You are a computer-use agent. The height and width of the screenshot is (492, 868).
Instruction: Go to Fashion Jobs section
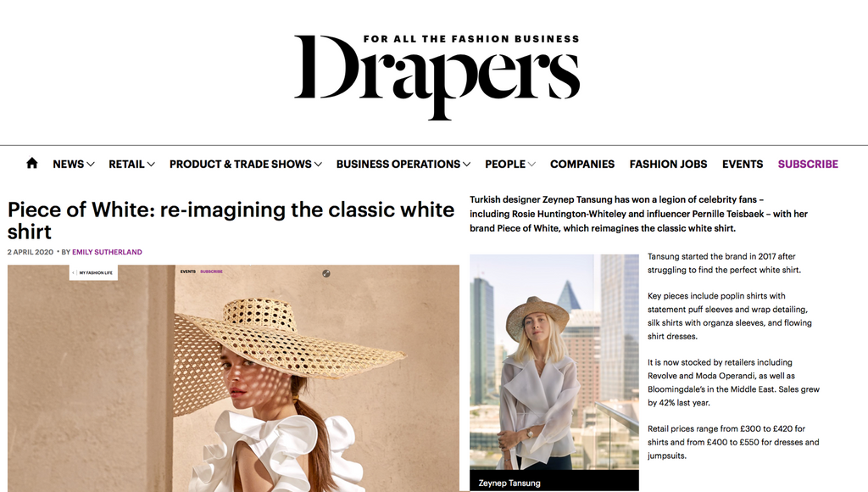pos(668,164)
